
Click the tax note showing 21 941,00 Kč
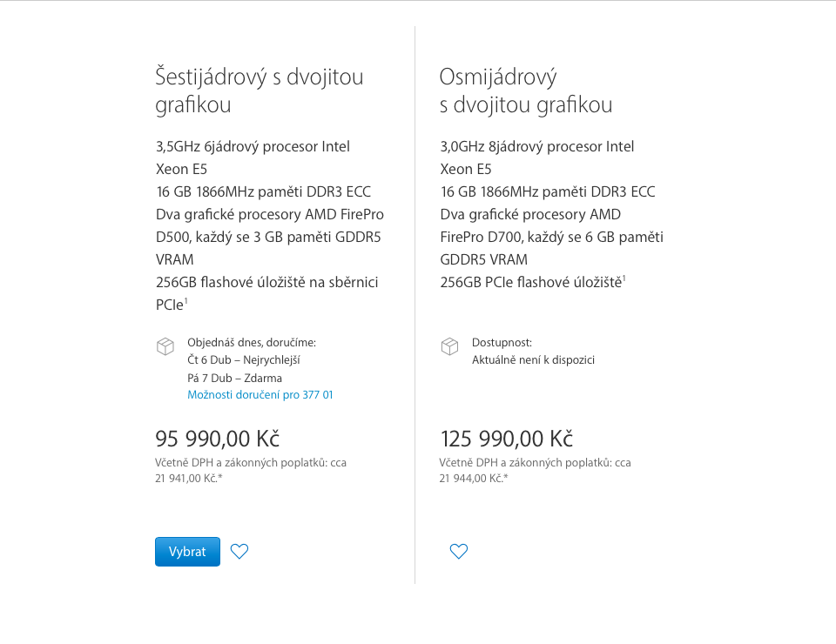click(x=188, y=478)
